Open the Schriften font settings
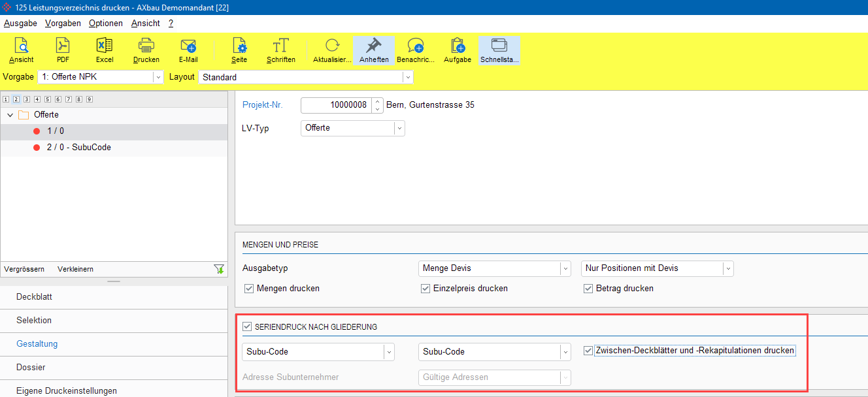 281,50
